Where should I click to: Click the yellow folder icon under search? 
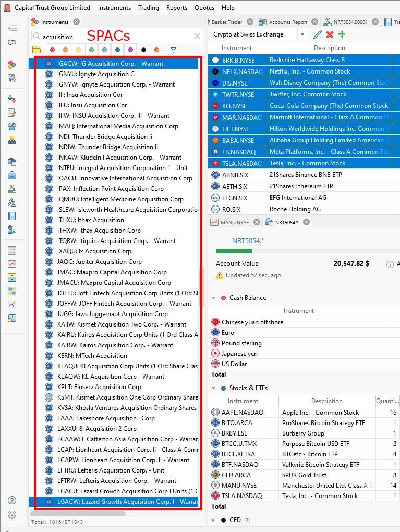pos(37,50)
